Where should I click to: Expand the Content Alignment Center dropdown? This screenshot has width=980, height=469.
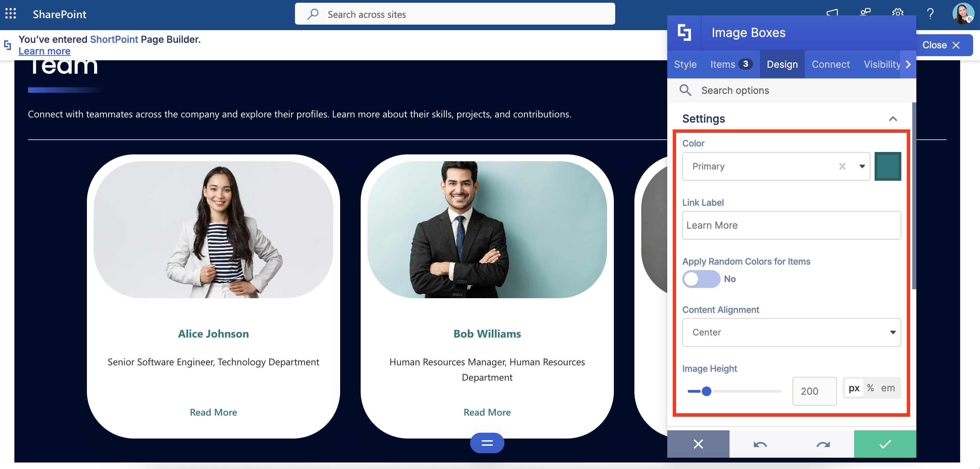click(791, 332)
